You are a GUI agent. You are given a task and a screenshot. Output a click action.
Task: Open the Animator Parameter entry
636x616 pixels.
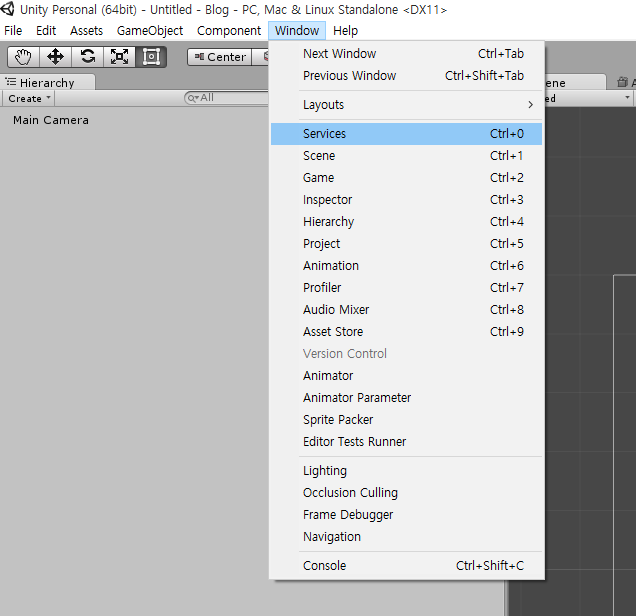pos(406,397)
